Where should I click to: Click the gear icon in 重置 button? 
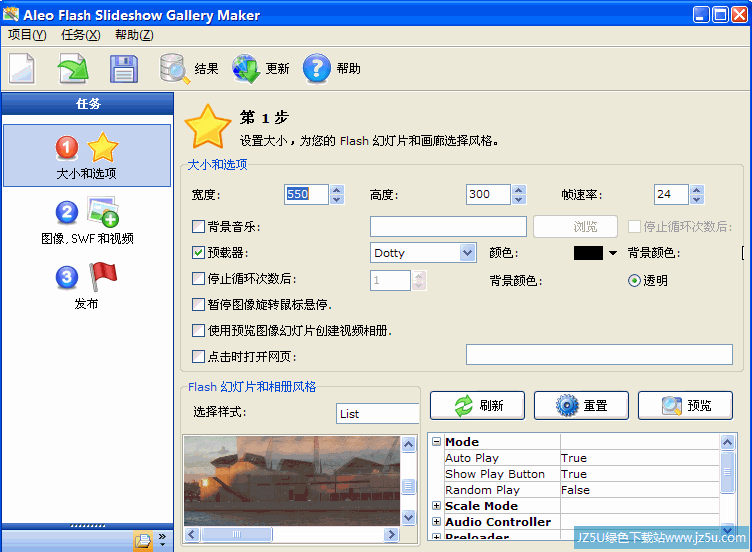point(567,406)
